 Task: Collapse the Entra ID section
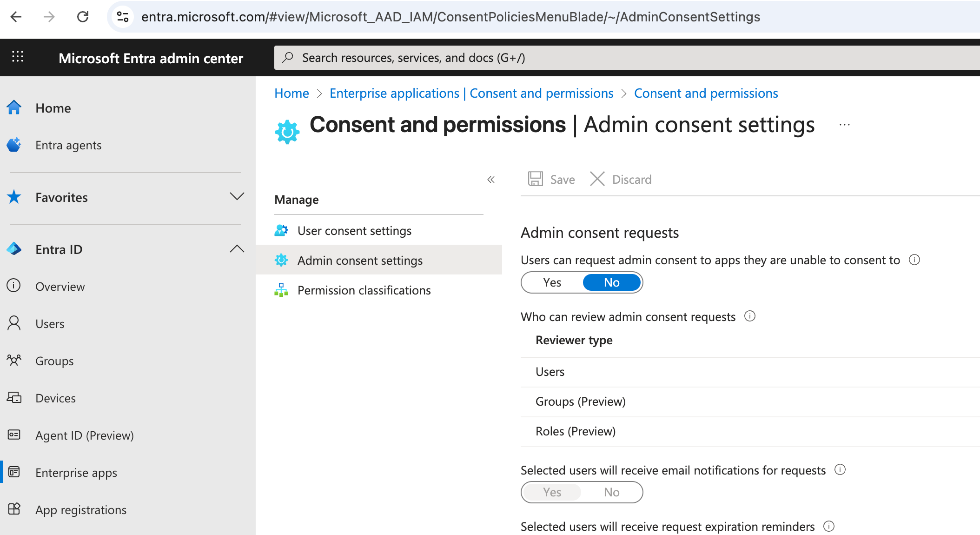pyautogui.click(x=237, y=249)
